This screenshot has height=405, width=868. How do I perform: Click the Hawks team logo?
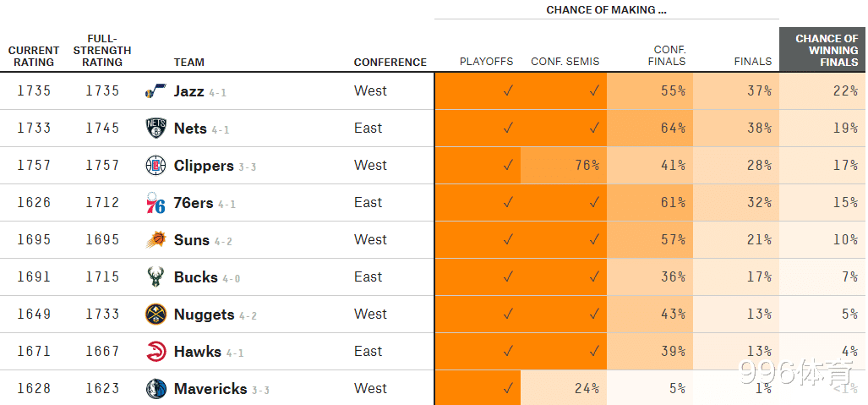(156, 352)
